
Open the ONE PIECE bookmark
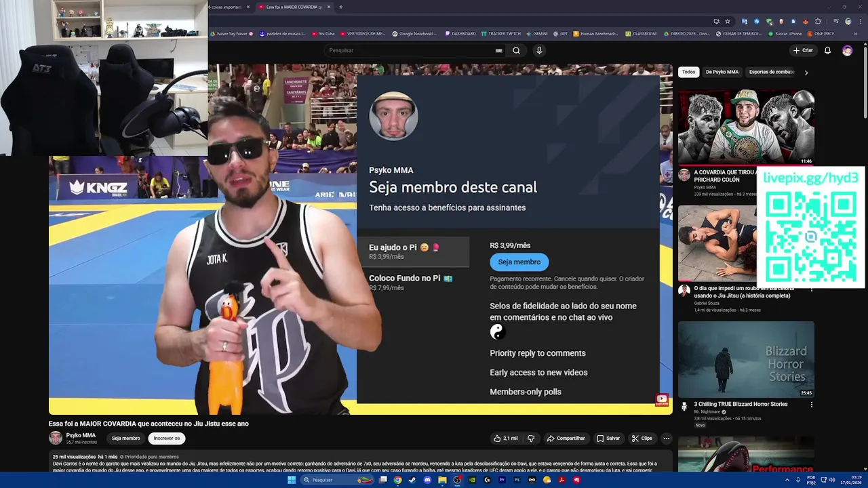[821, 34]
